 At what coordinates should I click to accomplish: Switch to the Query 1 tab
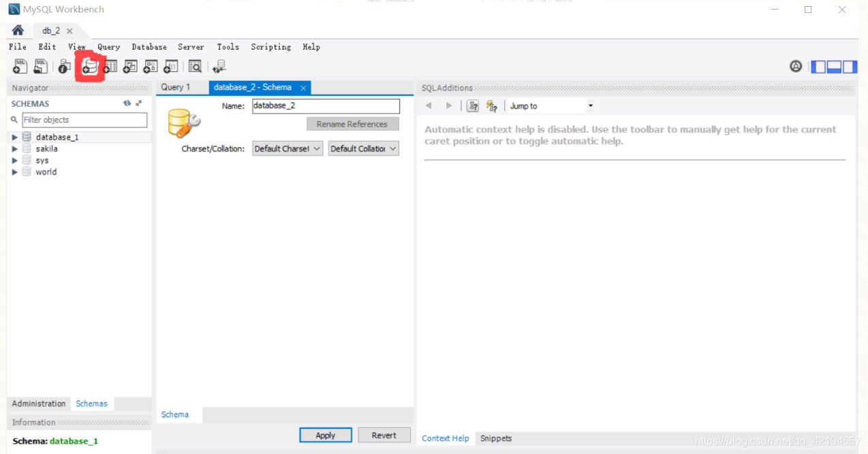pyautogui.click(x=176, y=87)
